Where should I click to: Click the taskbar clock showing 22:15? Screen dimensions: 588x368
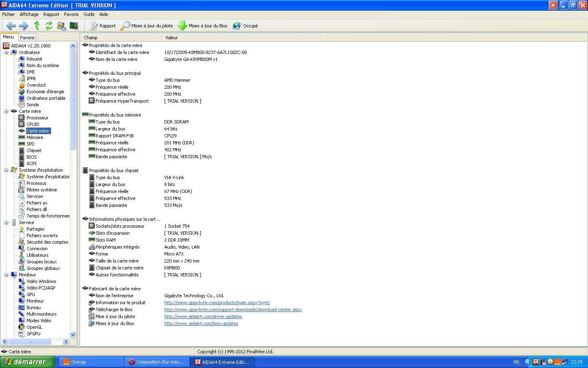577,362
